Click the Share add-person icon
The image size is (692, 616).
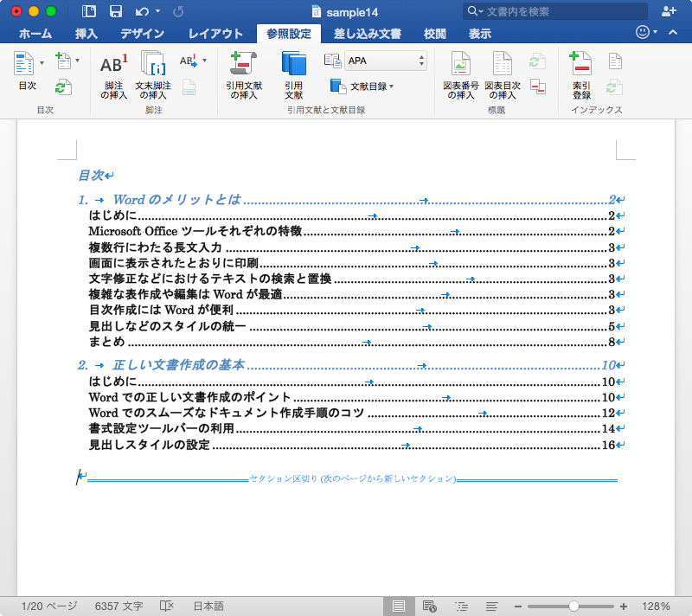pyautogui.click(x=669, y=11)
